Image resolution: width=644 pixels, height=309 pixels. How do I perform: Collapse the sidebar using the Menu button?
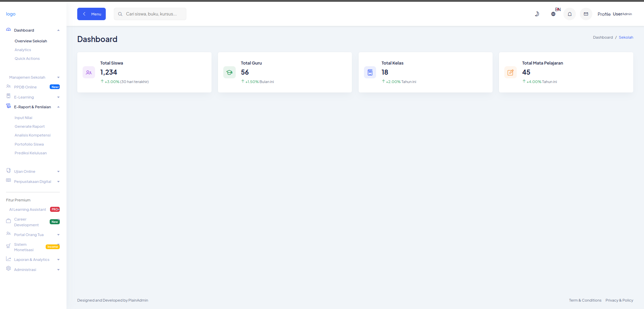tap(91, 14)
